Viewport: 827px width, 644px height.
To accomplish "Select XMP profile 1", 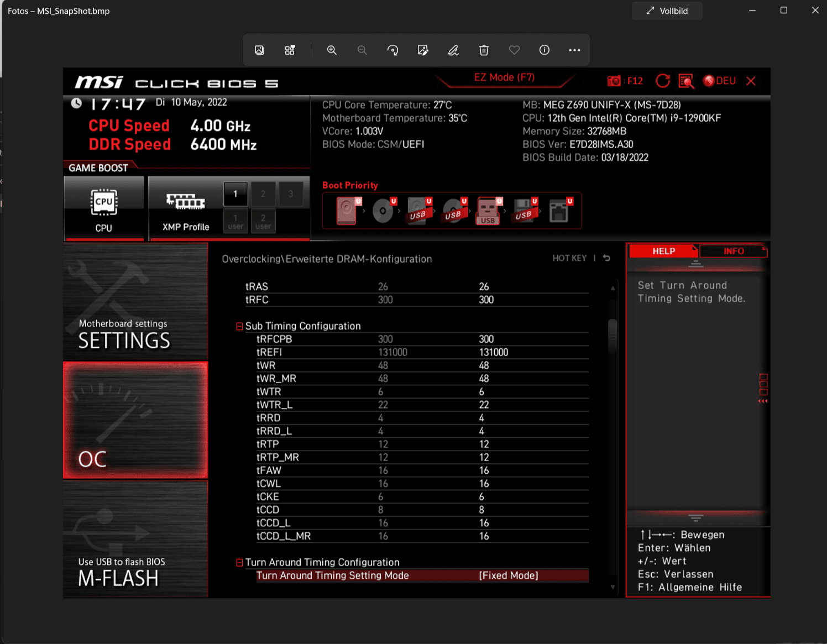I will [235, 194].
